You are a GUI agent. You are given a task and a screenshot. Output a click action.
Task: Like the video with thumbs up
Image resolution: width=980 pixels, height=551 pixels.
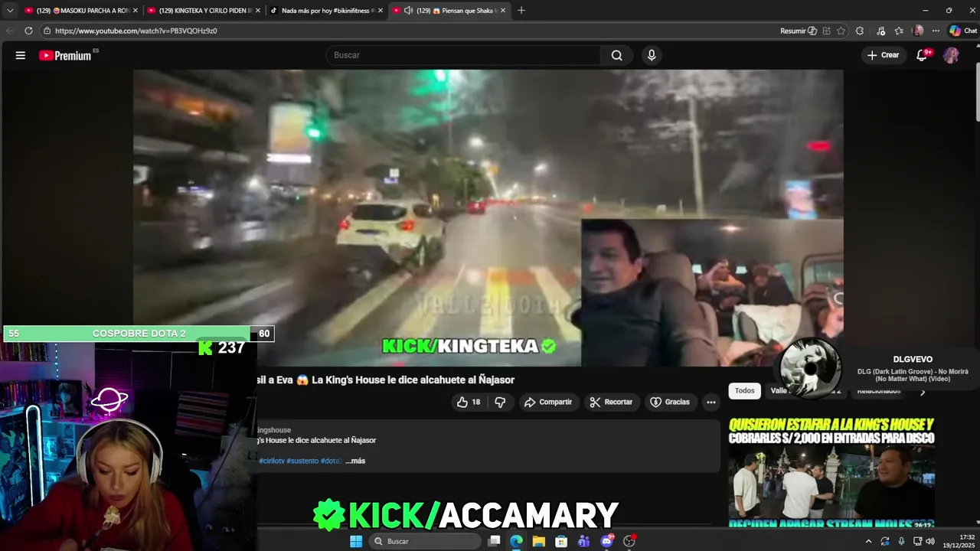click(468, 402)
